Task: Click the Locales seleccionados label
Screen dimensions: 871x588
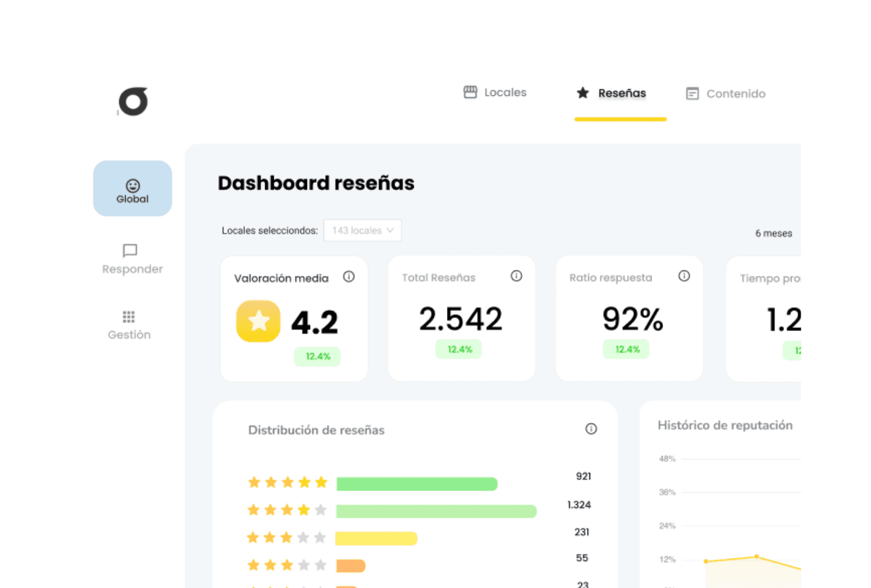Action: (269, 230)
